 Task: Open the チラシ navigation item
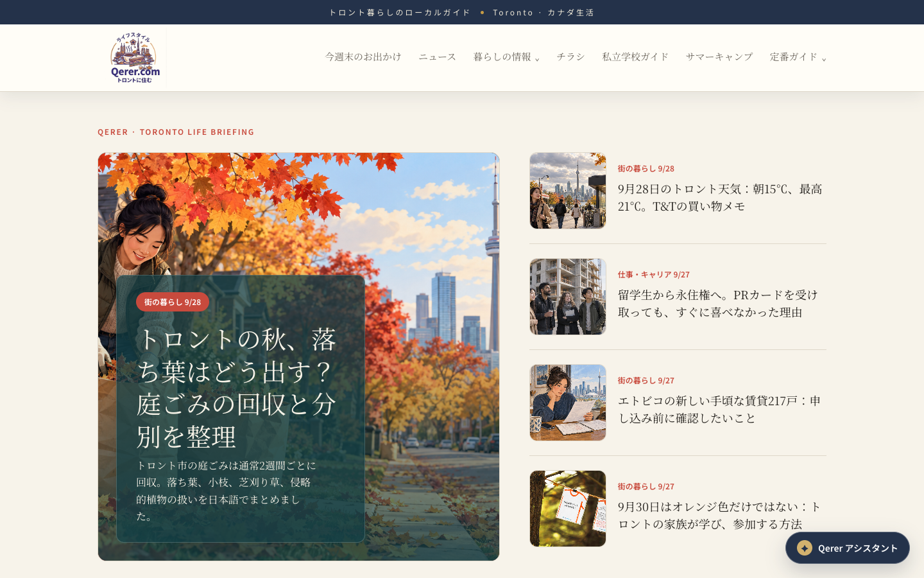[x=570, y=57]
